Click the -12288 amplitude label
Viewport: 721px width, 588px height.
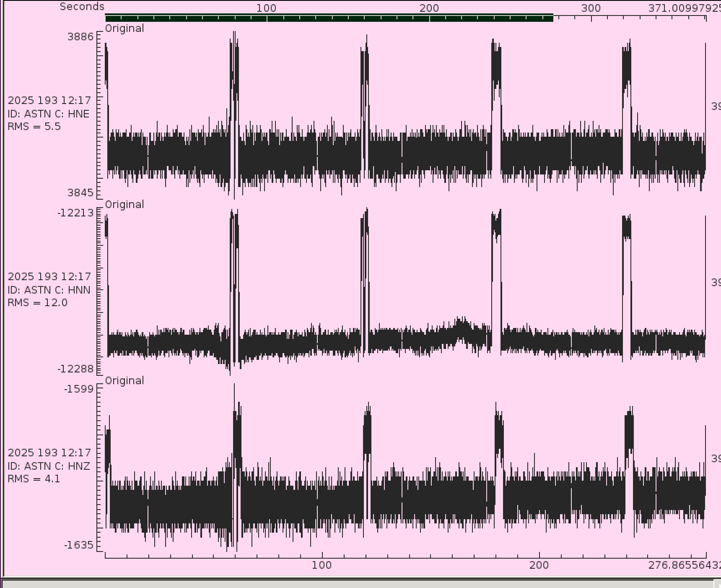pos(76,369)
